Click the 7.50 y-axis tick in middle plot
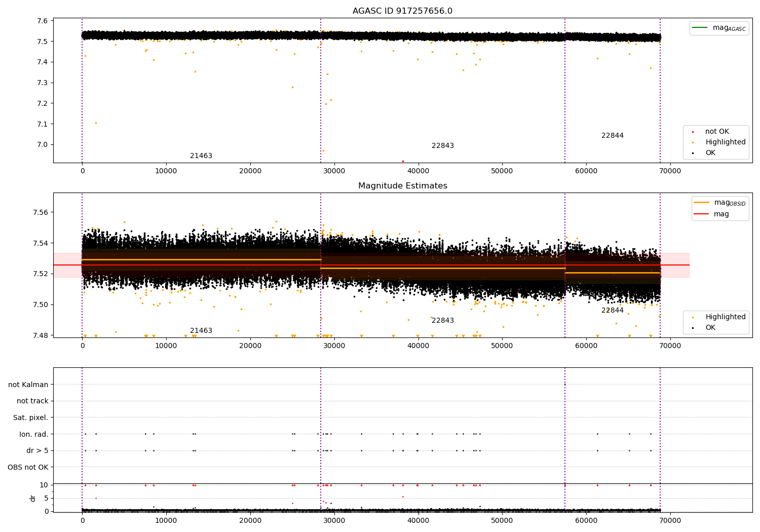 pos(41,305)
